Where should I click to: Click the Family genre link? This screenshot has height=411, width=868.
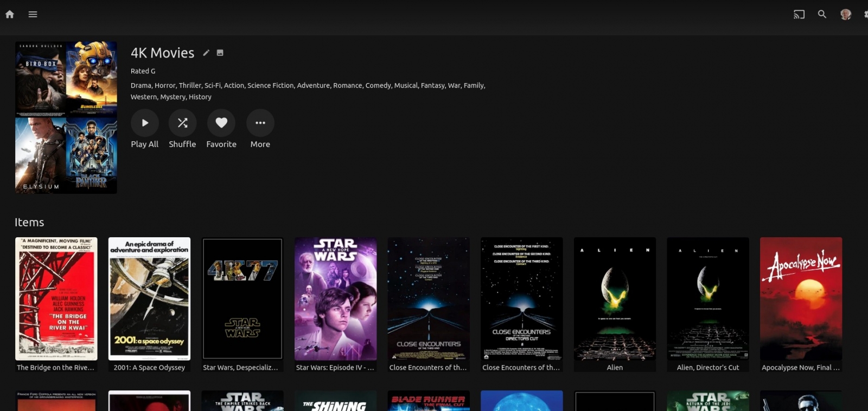click(x=474, y=85)
